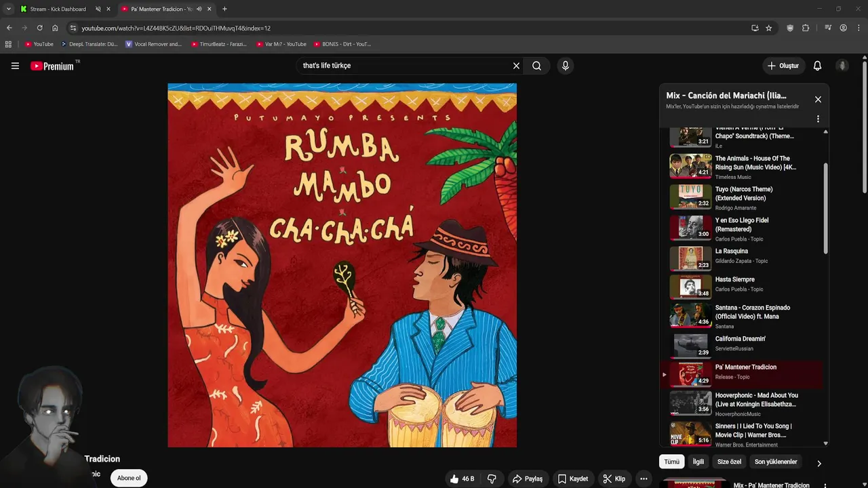
Task: Open the notifications bell
Action: pyautogui.click(x=817, y=66)
